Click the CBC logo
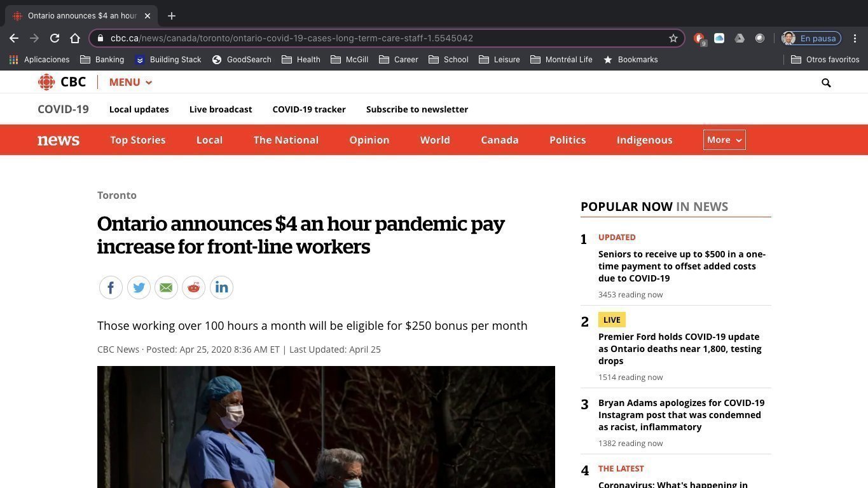 coord(62,81)
